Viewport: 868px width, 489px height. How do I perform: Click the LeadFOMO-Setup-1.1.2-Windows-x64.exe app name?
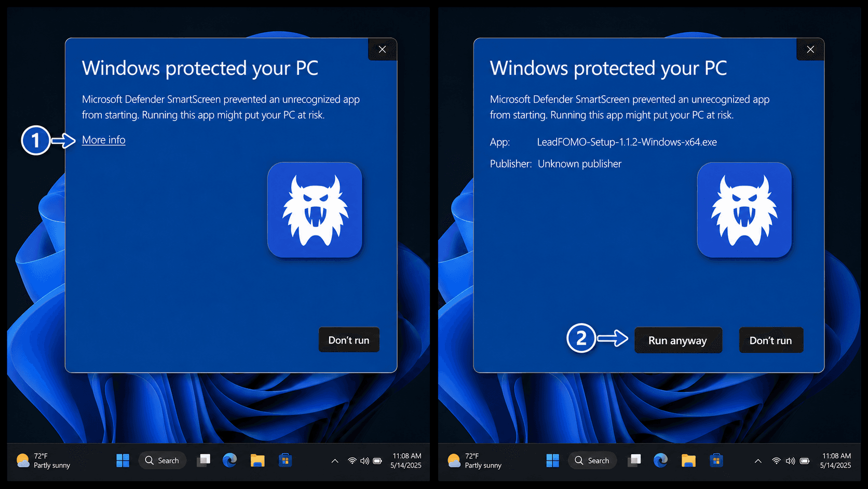pos(627,142)
